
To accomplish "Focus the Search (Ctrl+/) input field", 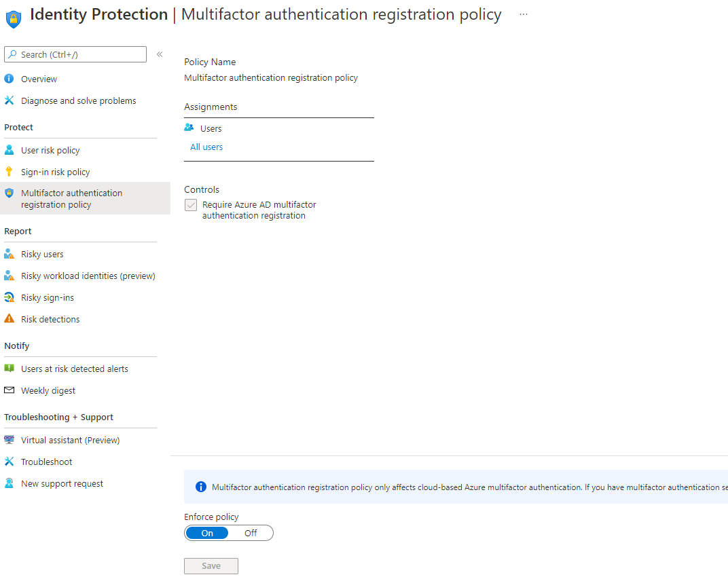I will click(75, 54).
